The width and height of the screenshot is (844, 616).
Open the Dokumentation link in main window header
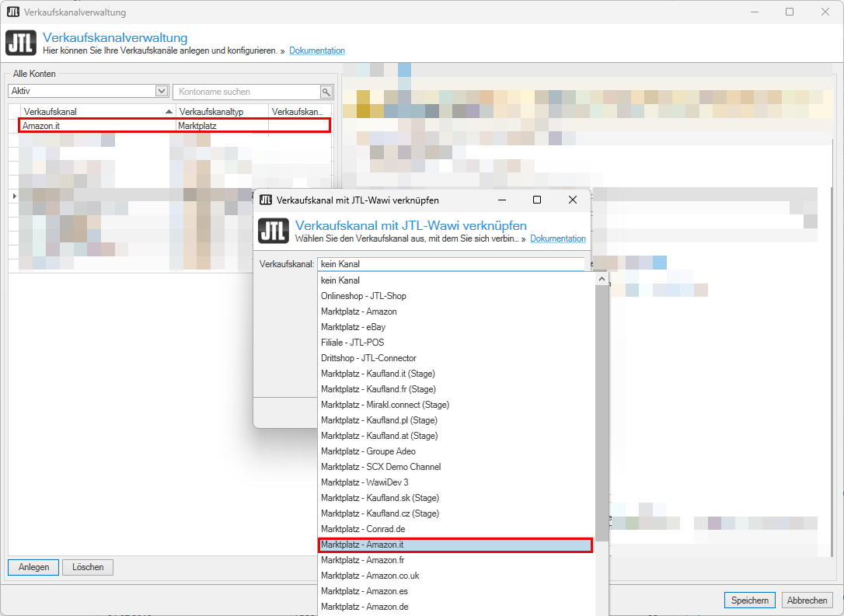317,50
